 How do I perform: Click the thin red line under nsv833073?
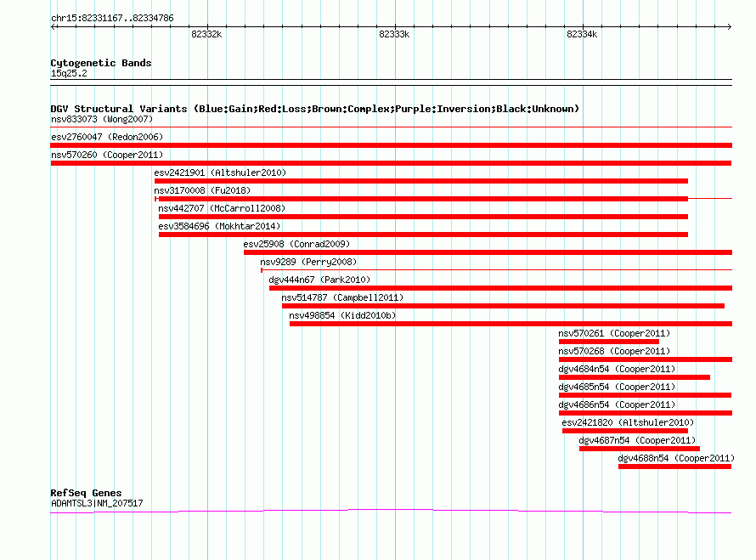391,127
